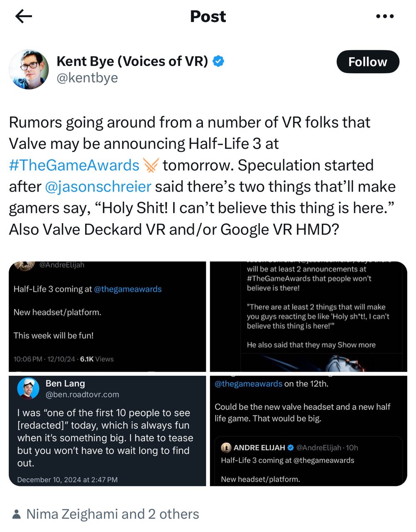The height and width of the screenshot is (532, 416).
Task: Open the #TheGameAwards hashtag link
Action: click(x=74, y=165)
